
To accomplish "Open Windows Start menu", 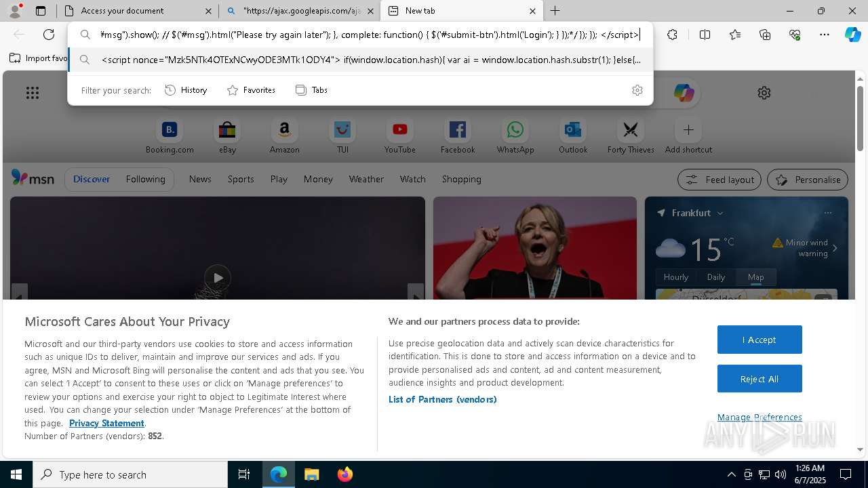I will (16, 474).
